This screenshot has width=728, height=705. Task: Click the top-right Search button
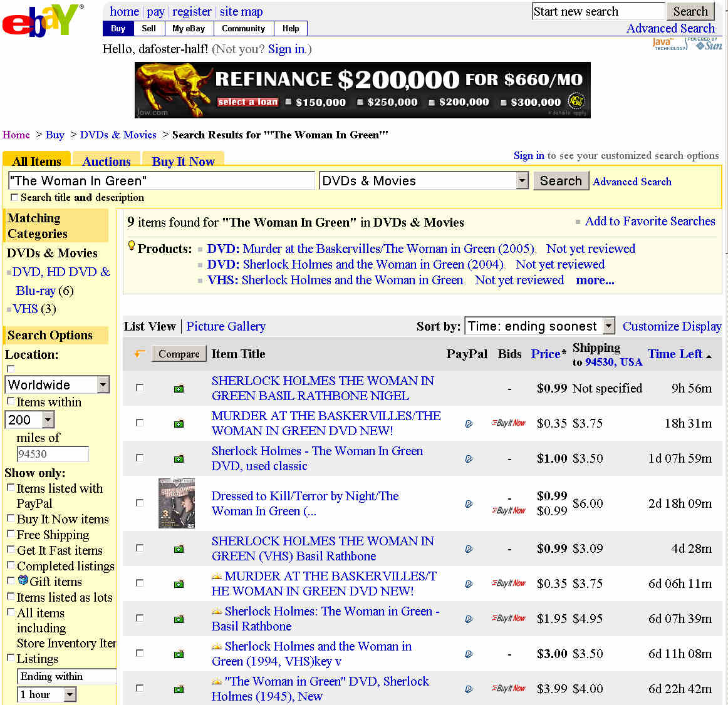click(690, 11)
